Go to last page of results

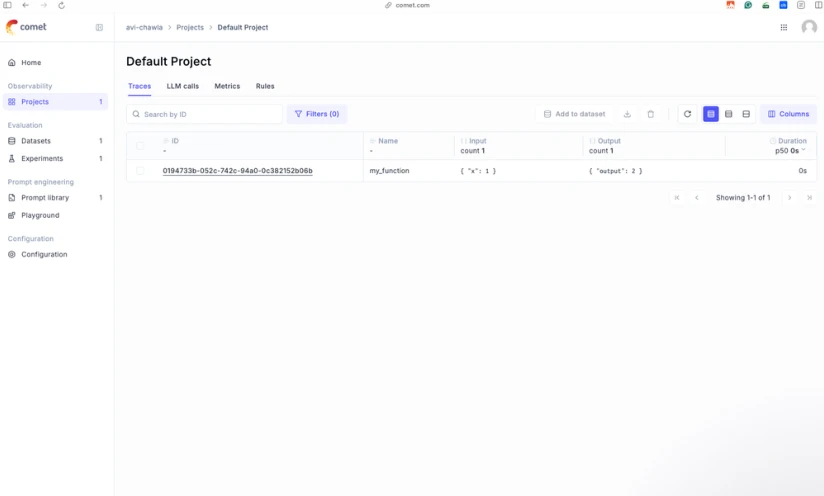(809, 198)
